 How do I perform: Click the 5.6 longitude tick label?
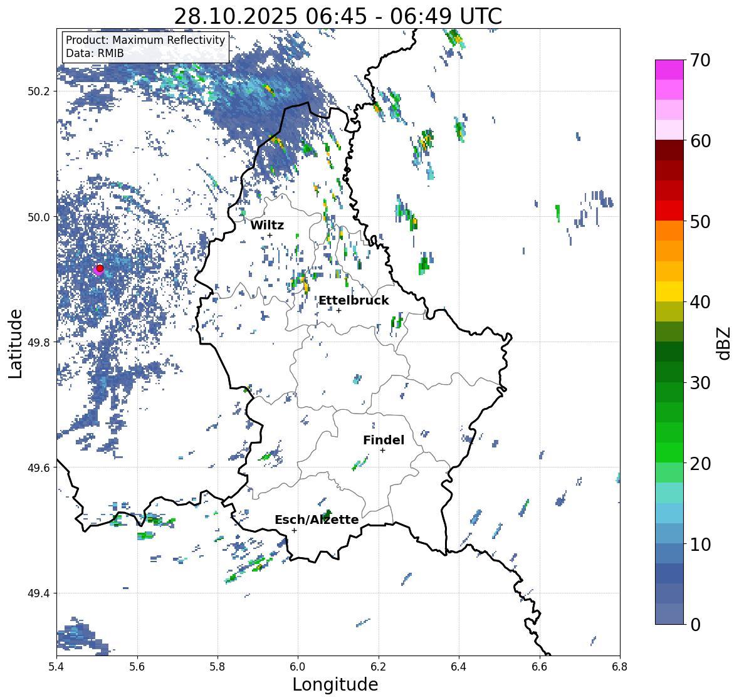pos(137,667)
